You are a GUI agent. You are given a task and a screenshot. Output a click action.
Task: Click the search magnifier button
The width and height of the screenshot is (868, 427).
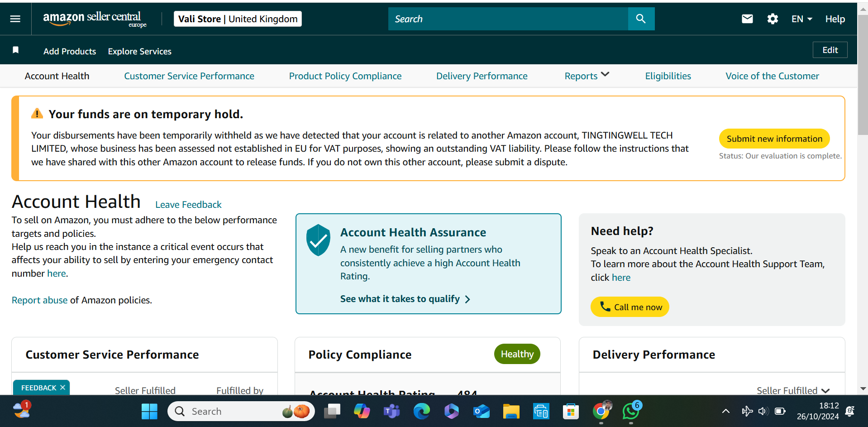641,19
